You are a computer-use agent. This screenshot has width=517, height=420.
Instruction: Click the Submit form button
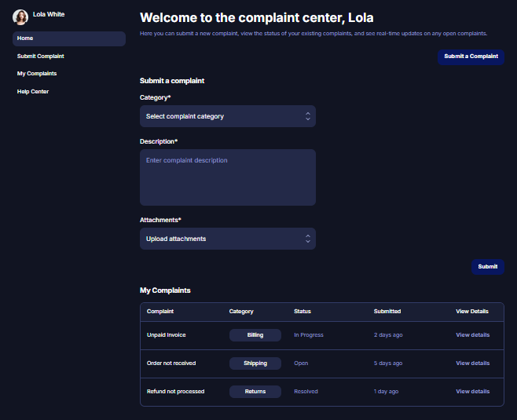pos(488,267)
